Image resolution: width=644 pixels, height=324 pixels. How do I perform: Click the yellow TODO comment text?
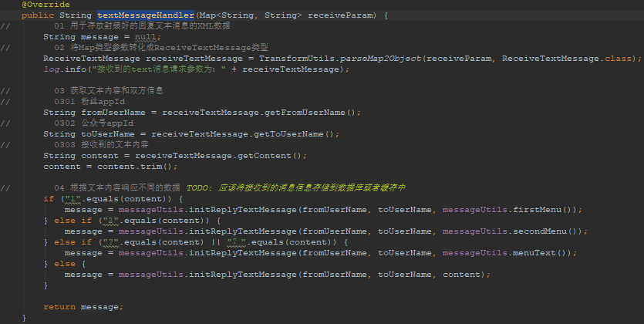click(296, 188)
